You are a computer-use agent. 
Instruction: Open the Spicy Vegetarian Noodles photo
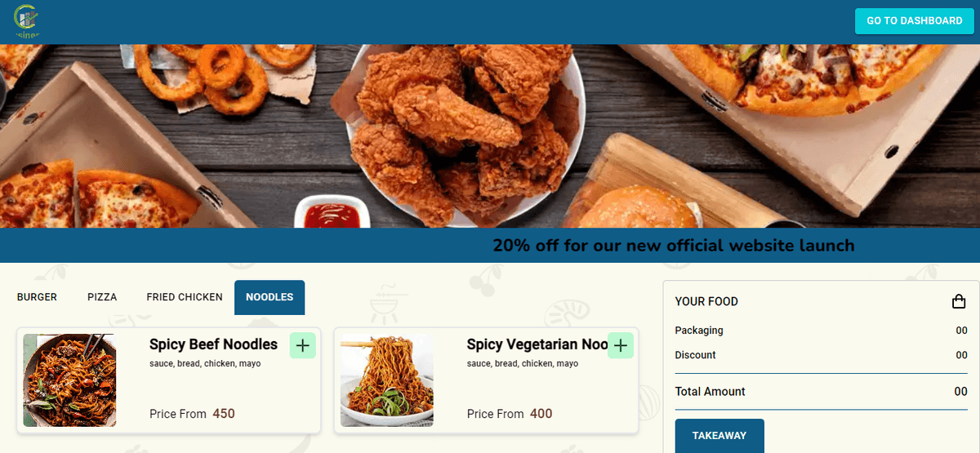387,380
